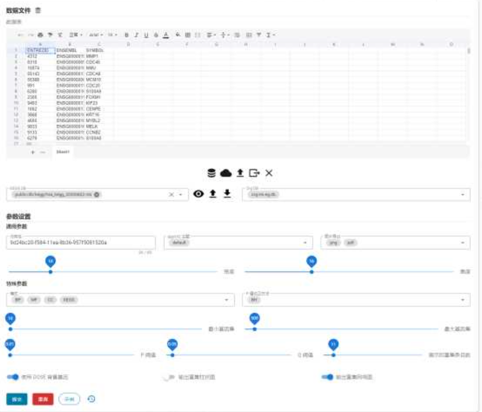
Task: Click the red reset button
Action: coord(43,399)
